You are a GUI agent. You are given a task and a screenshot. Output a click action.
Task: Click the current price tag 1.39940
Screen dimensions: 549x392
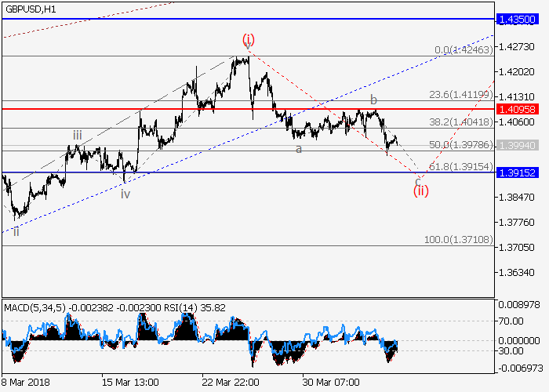point(517,145)
